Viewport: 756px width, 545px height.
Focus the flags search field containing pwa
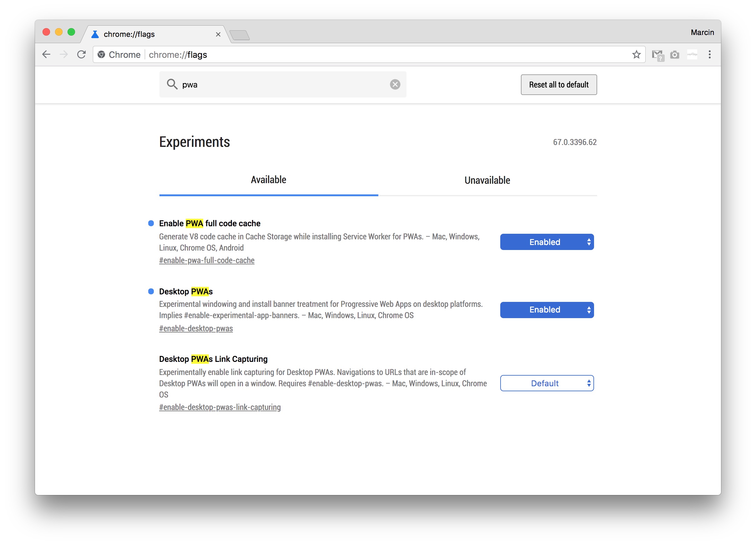tap(283, 84)
